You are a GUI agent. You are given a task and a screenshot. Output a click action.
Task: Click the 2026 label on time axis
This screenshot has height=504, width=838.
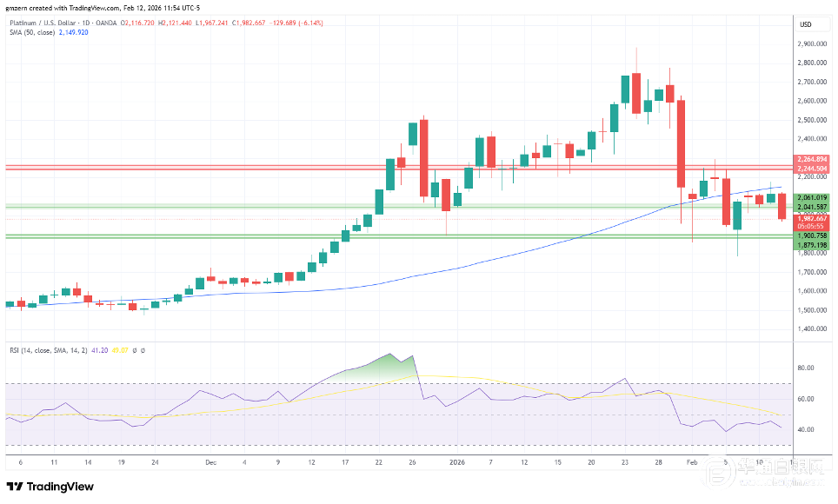457,463
